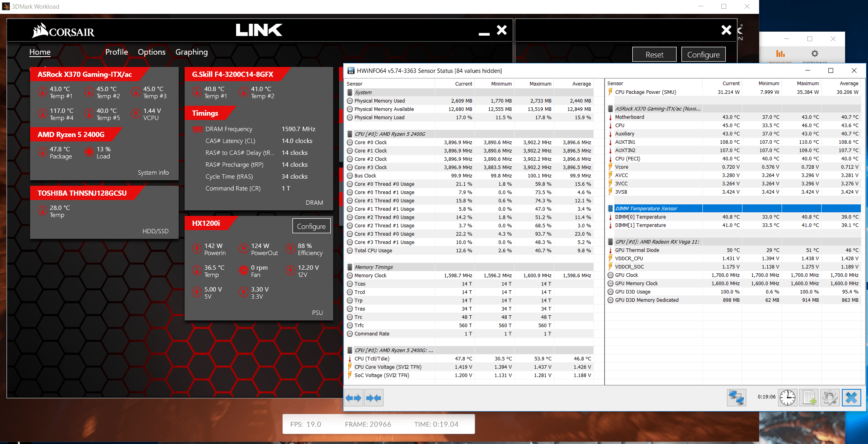
Task: Select the Memory Clock row
Action: coord(470,275)
